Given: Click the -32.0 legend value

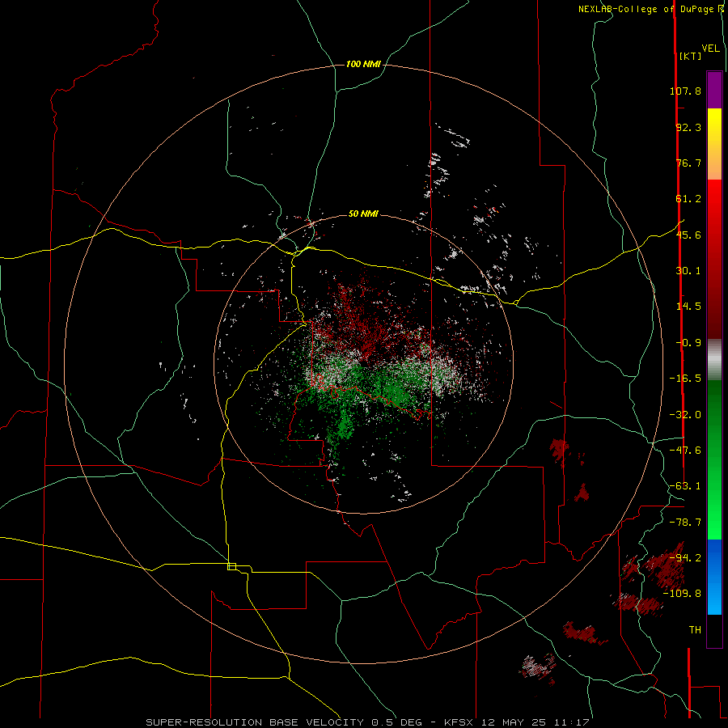Looking at the screenshot, I should pos(685,415).
